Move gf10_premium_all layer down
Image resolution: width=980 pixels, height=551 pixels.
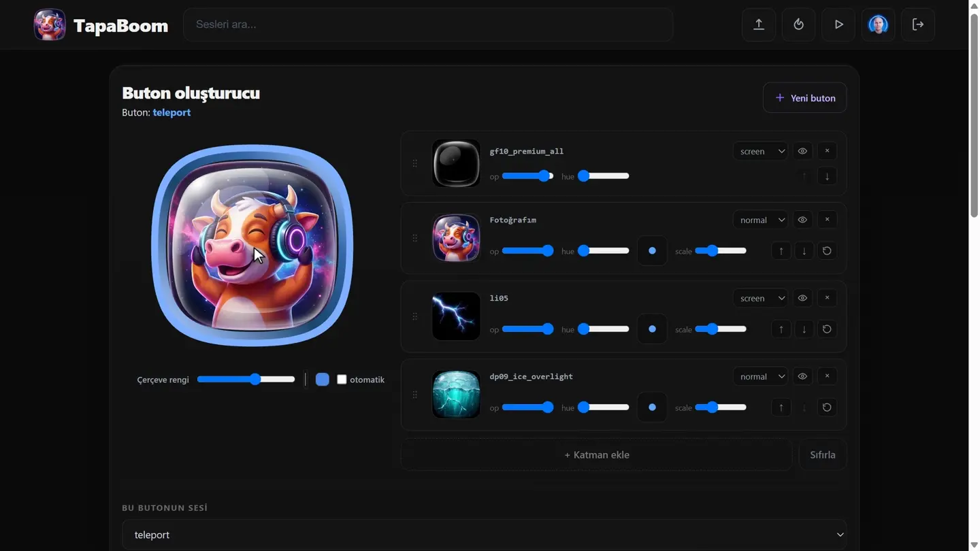(x=827, y=176)
